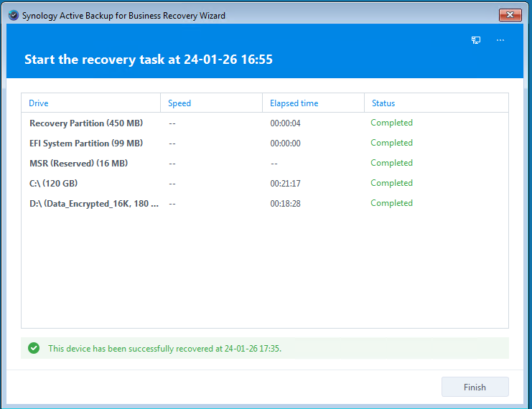Click Completed status of C:\ drive

pos(391,183)
